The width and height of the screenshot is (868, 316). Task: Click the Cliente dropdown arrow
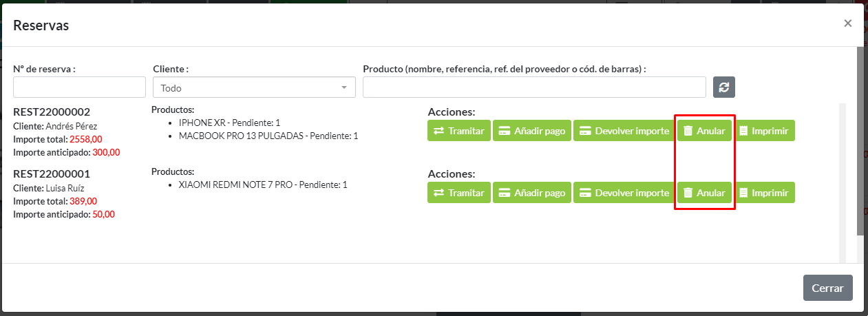(x=344, y=87)
